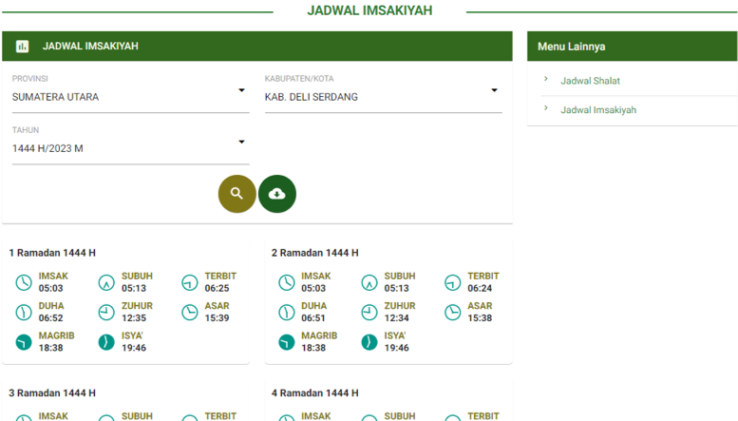This screenshot has height=421, width=738.
Task: Open the Provinsi dropdown showing Sumatera Utara
Action: pos(130,97)
